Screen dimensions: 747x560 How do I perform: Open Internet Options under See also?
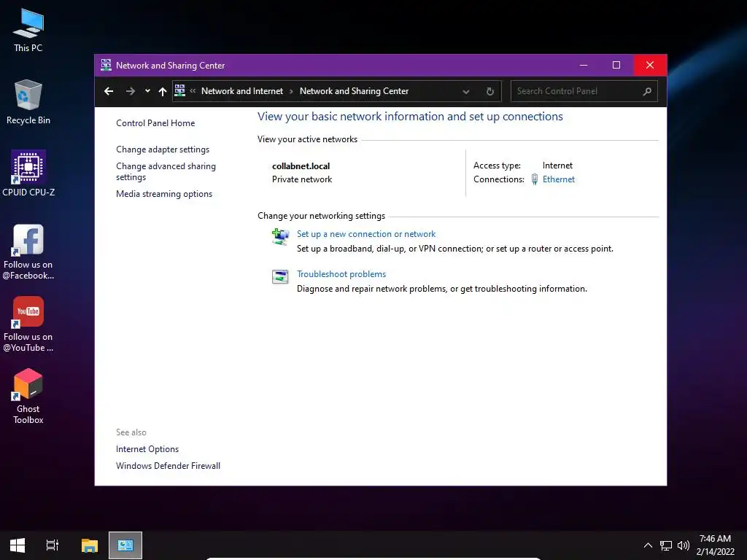(x=147, y=449)
